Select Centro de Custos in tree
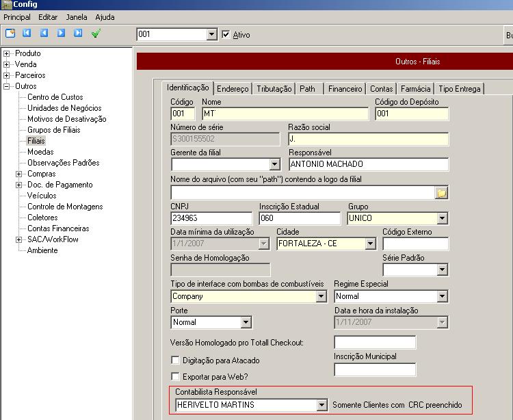The image size is (513, 420). [x=55, y=97]
